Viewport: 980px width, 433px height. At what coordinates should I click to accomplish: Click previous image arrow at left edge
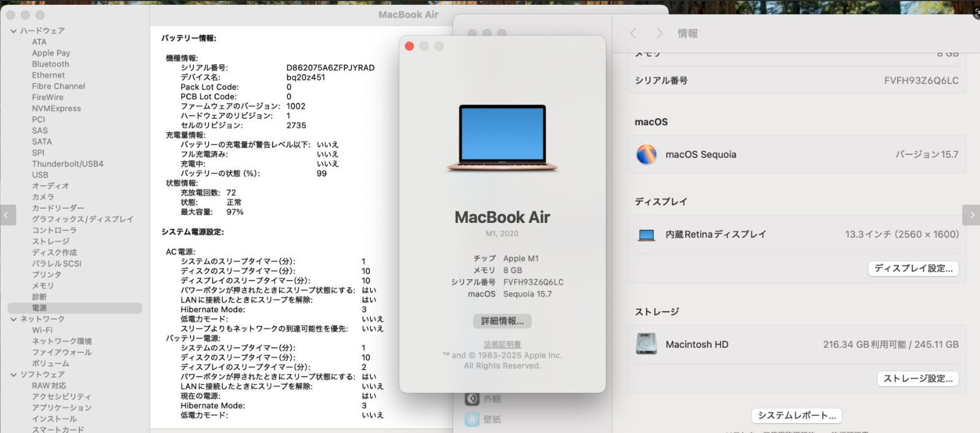pos(7,215)
